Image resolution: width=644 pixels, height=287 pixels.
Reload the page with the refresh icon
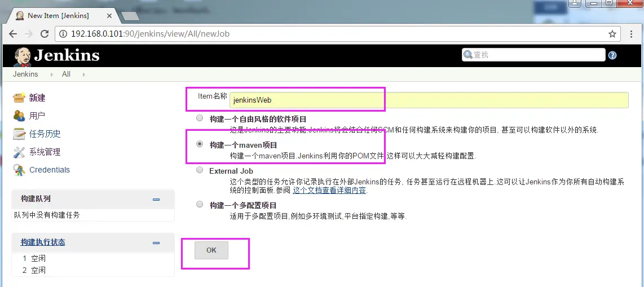coord(45,34)
